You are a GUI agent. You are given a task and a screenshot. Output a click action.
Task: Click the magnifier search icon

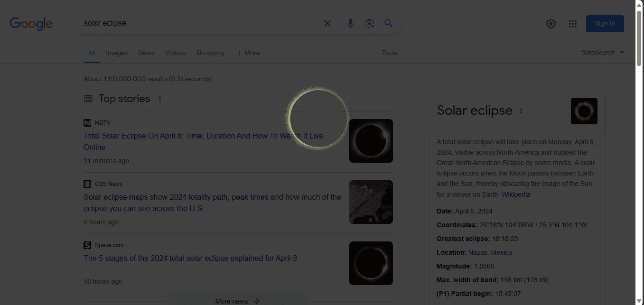(389, 23)
